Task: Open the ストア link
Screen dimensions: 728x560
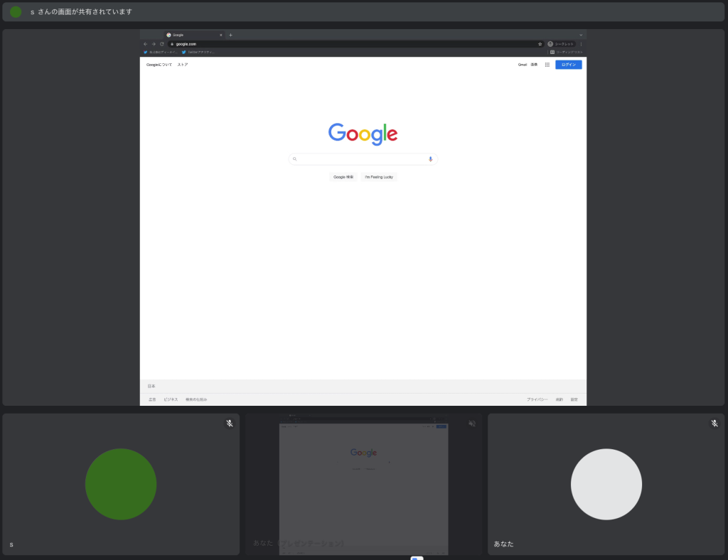Action: (x=183, y=65)
